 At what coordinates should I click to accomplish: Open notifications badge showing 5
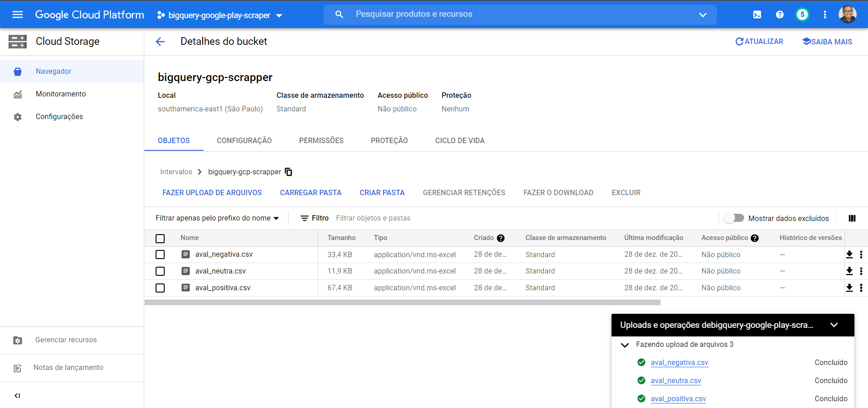(x=802, y=14)
